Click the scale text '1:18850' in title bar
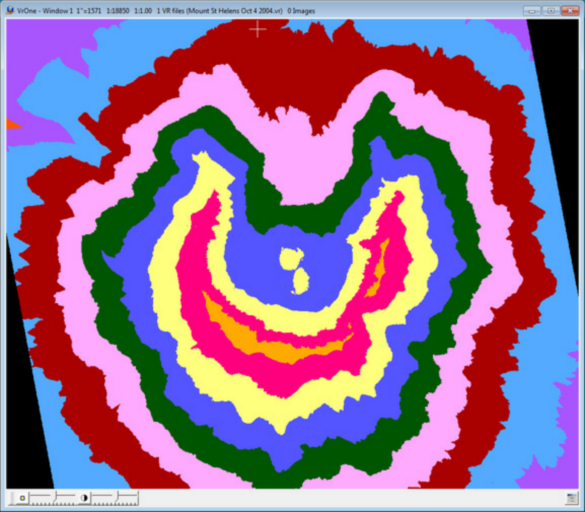This screenshot has width=585, height=512. coord(118,11)
